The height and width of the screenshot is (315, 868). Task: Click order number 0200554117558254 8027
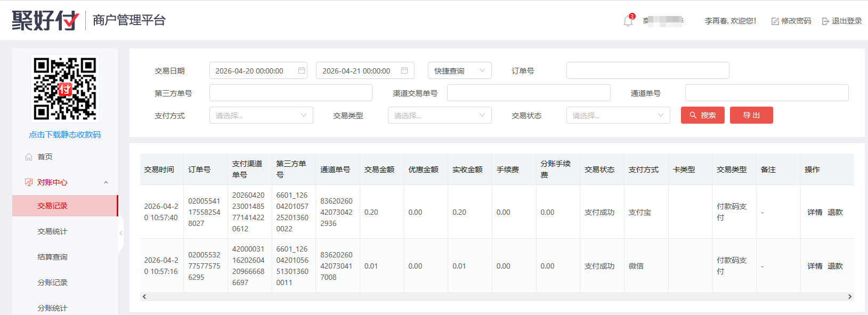[204, 212]
